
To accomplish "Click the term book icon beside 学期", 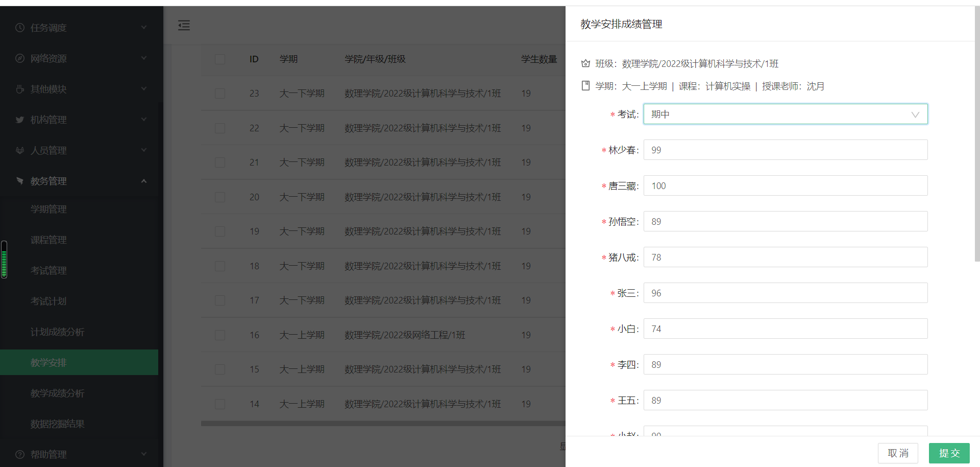I will pyautogui.click(x=585, y=86).
